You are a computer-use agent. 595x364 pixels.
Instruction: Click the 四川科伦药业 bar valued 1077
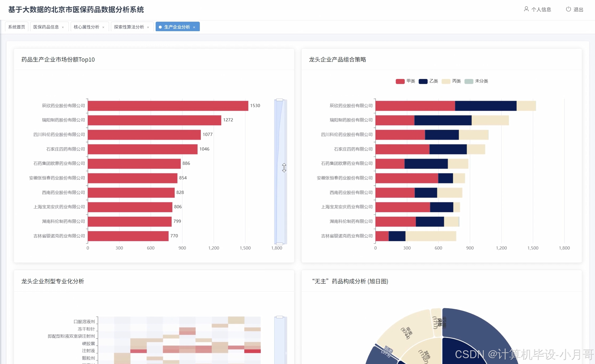(x=144, y=135)
